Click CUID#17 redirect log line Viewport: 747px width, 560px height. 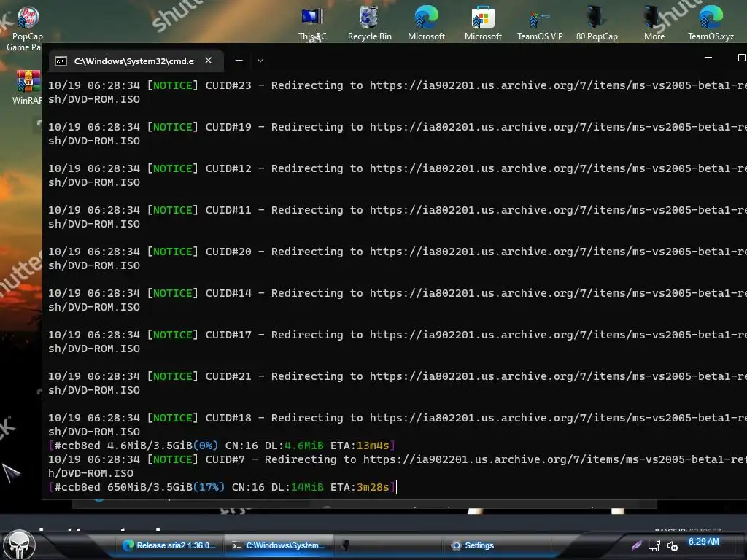pyautogui.click(x=398, y=341)
